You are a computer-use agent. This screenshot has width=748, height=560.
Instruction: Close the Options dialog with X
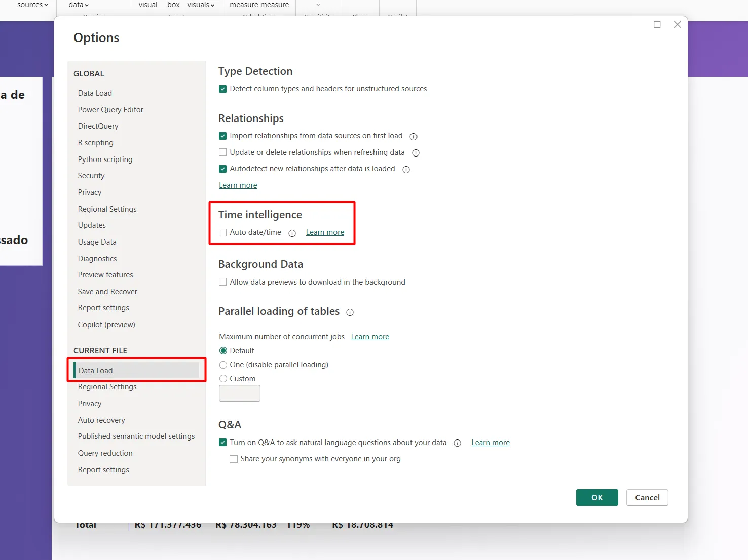click(x=677, y=24)
